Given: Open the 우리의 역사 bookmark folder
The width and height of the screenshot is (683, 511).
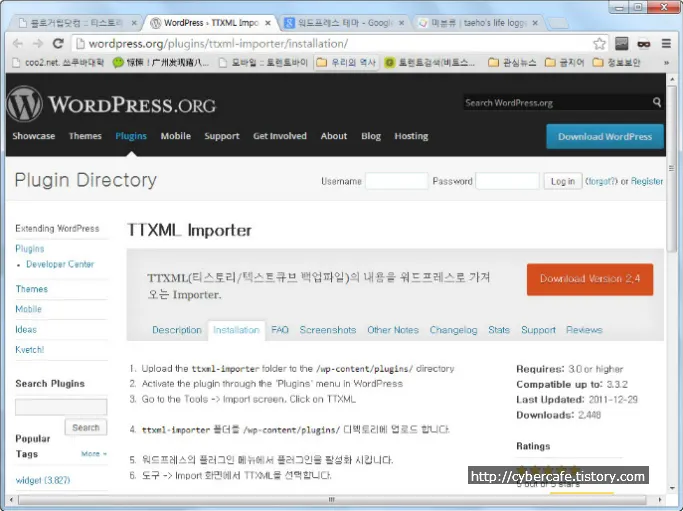Looking at the screenshot, I should [346, 63].
